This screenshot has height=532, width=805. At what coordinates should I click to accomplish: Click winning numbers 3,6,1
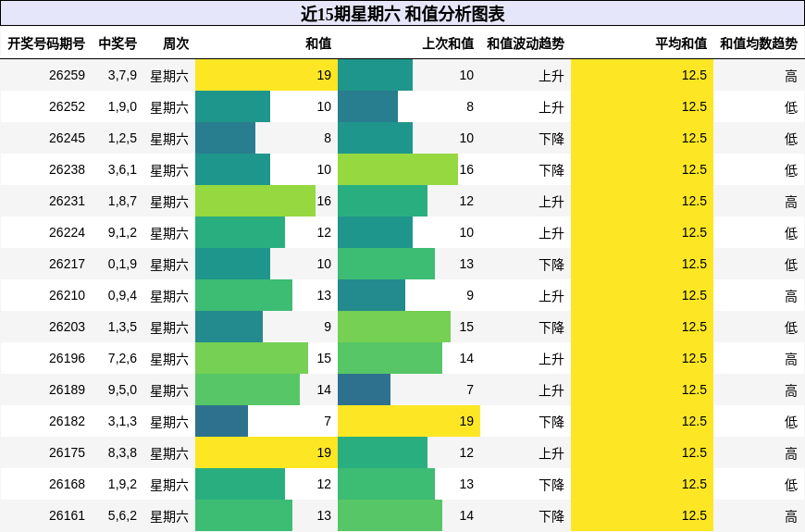[122, 169]
